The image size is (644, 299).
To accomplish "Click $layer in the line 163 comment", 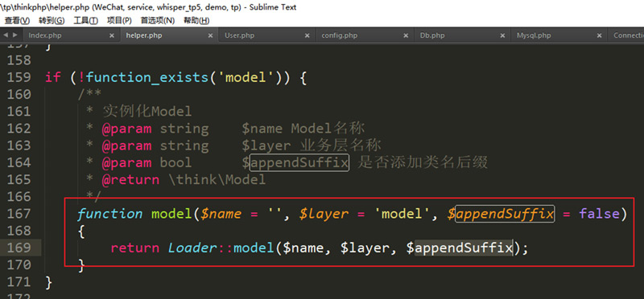I will [266, 145].
